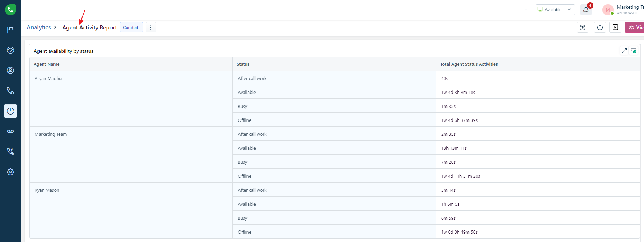Click the '1m 35s' value cell
Image resolution: width=644 pixels, height=242 pixels.
[x=538, y=106]
